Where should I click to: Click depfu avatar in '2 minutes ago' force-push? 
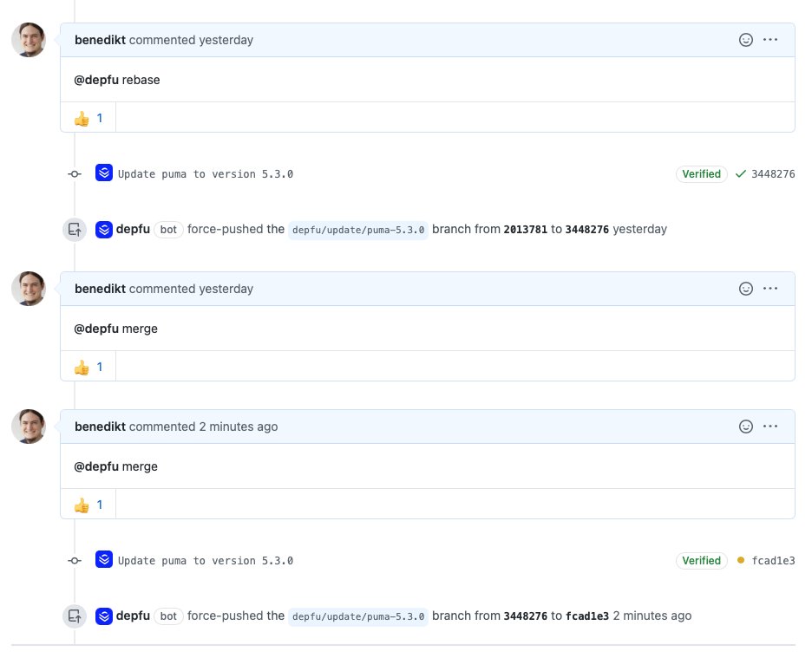click(x=104, y=616)
